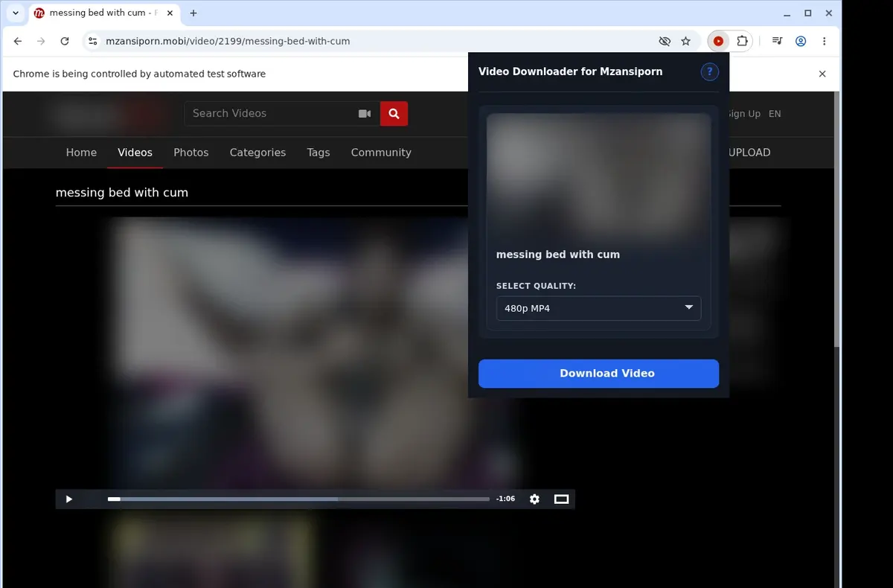Open the player settings gear
This screenshot has width=893, height=588.
click(x=534, y=499)
